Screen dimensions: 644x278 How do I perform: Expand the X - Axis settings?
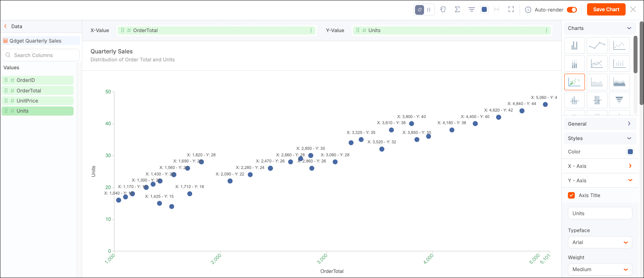click(600, 166)
